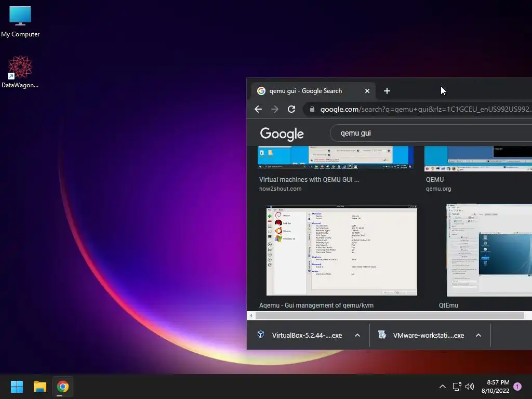The width and height of the screenshot is (532, 399).
Task: View site security lock information
Action: coord(312,109)
